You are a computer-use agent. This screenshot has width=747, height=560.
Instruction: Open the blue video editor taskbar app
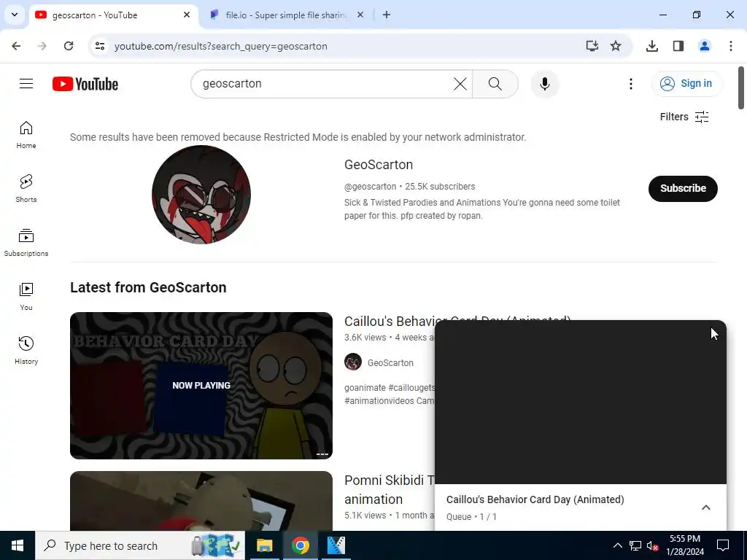[336, 545]
